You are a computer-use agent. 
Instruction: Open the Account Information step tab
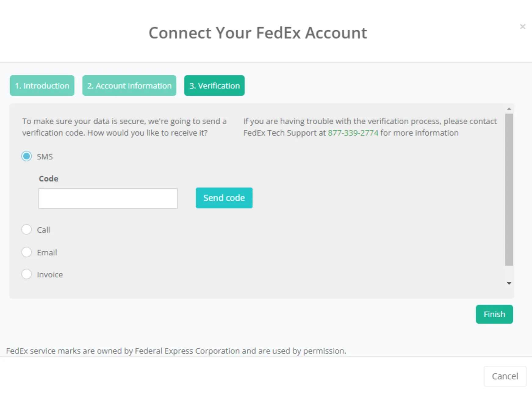pyautogui.click(x=129, y=86)
